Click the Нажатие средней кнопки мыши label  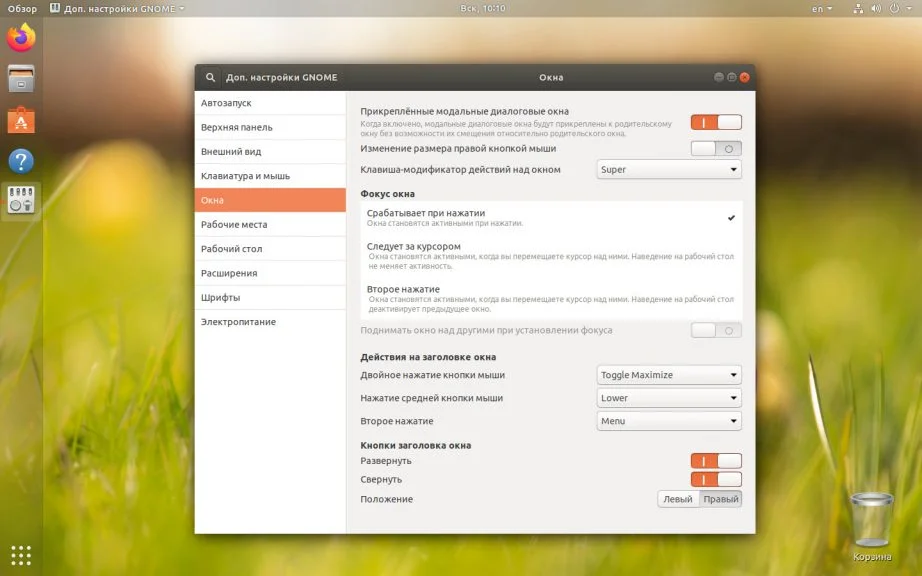(x=432, y=398)
